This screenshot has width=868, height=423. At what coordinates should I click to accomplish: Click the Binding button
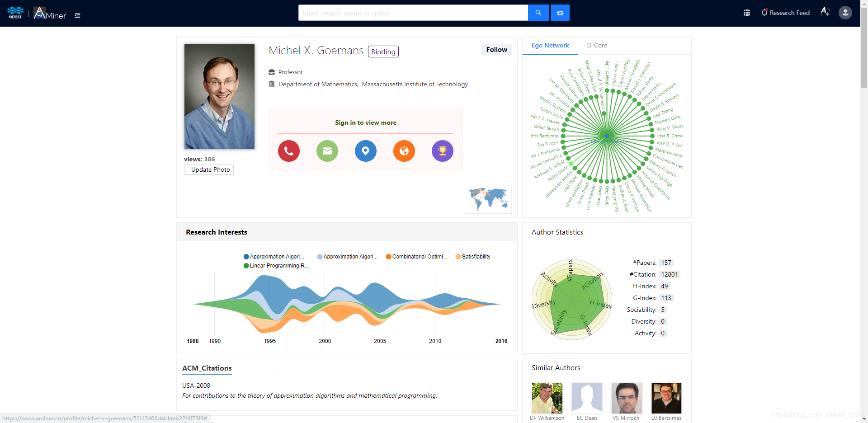click(x=383, y=52)
